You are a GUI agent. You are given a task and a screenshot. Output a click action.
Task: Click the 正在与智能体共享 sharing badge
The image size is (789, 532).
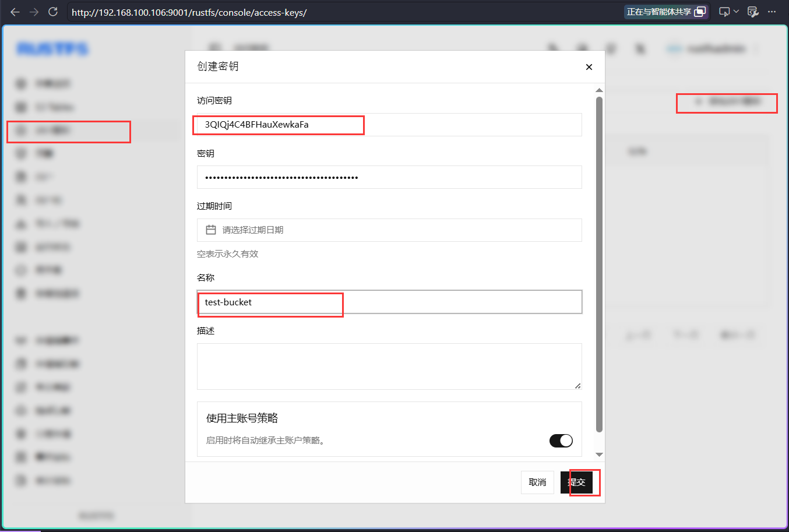666,12
